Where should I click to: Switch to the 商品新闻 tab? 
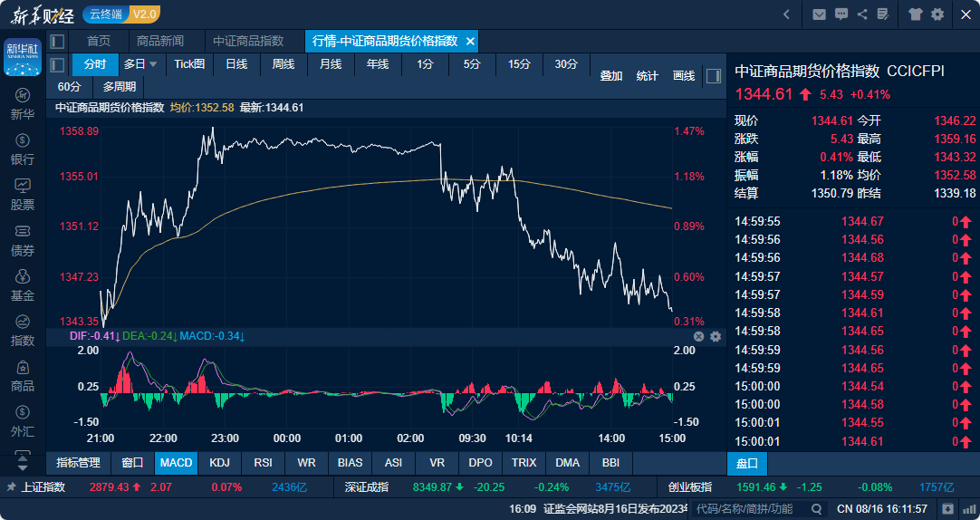[x=159, y=42]
